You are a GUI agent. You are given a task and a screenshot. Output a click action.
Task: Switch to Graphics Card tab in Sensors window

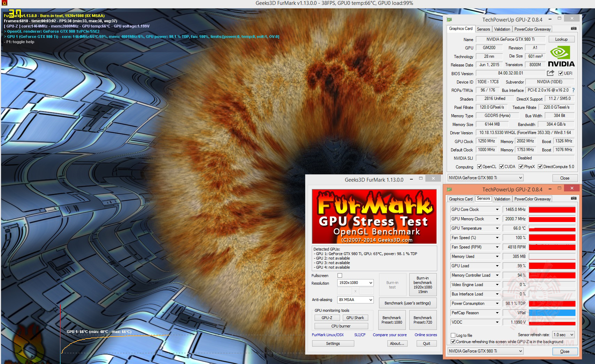(x=461, y=199)
